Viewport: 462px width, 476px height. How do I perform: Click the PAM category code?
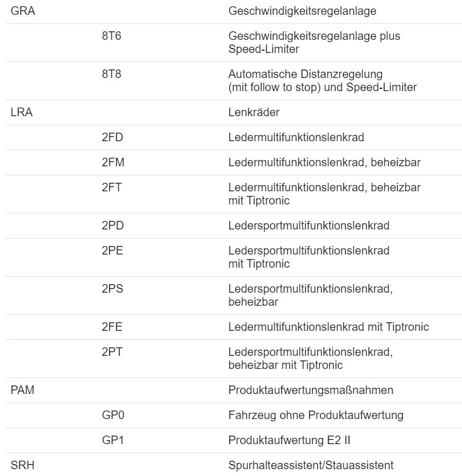point(23,391)
